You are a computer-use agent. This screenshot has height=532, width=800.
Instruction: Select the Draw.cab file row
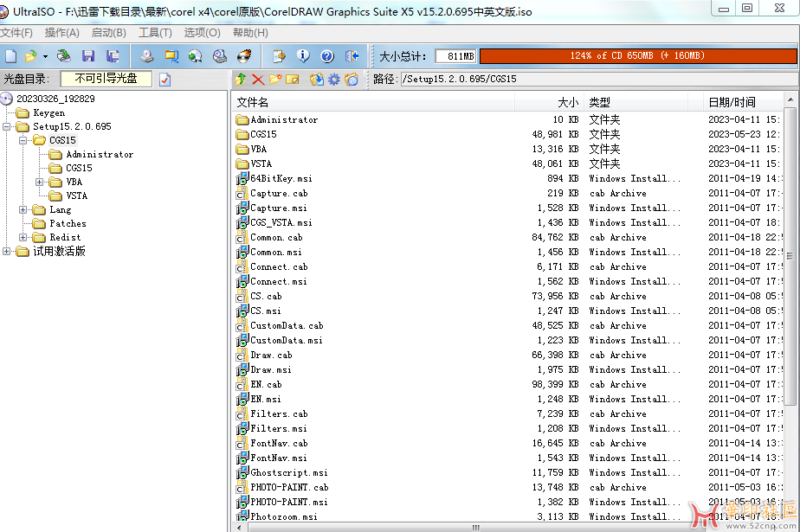509,356
